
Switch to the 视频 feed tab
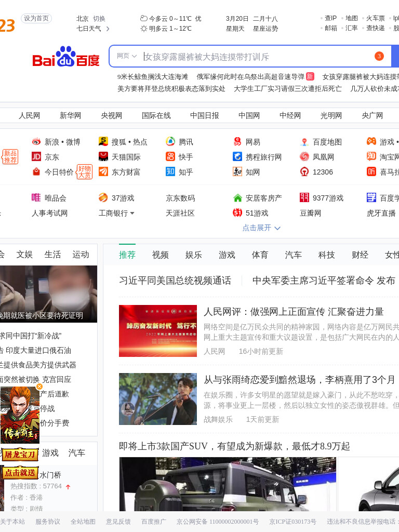(x=161, y=255)
